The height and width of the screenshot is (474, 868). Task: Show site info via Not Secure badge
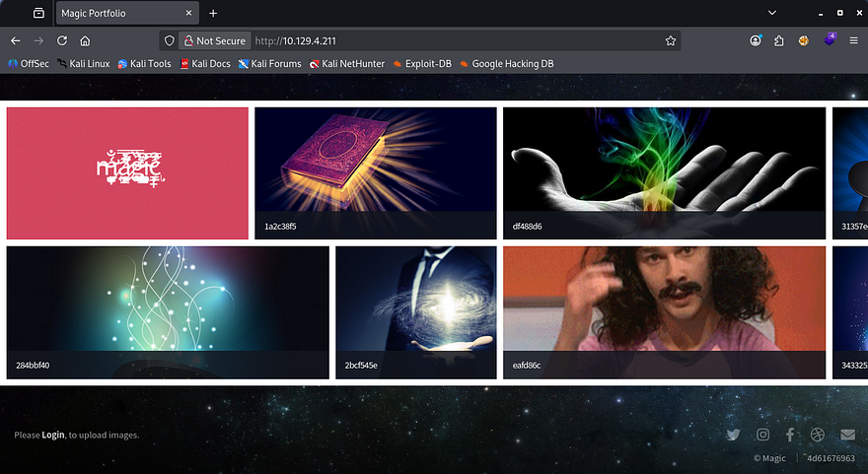tap(213, 40)
